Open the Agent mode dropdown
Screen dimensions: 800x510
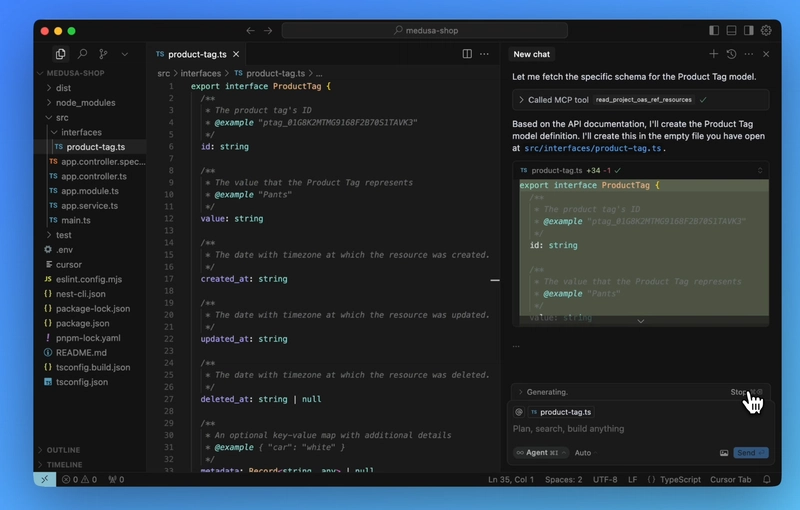pyautogui.click(x=541, y=452)
